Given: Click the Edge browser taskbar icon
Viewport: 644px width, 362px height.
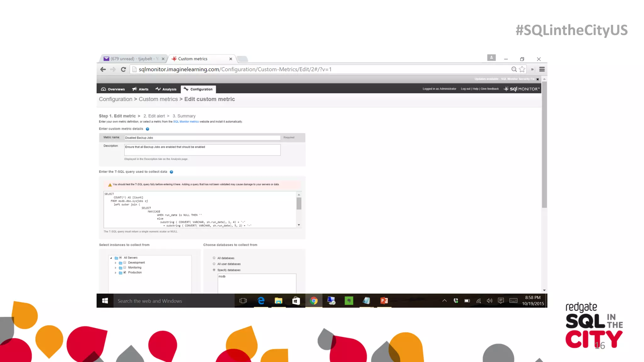Looking at the screenshot, I should click(x=261, y=301).
